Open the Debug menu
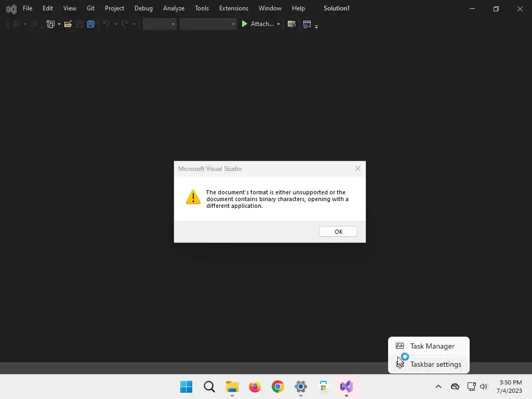This screenshot has width=532, height=399. (x=143, y=8)
